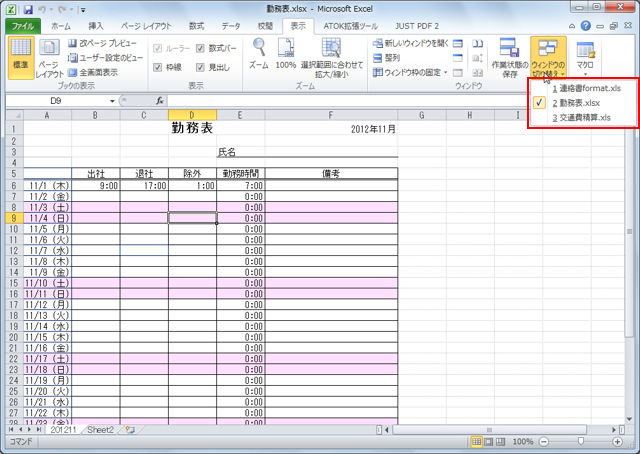Click the 2012年11月 cell
Image resolution: width=640 pixels, height=454 pixels.
coord(331,129)
